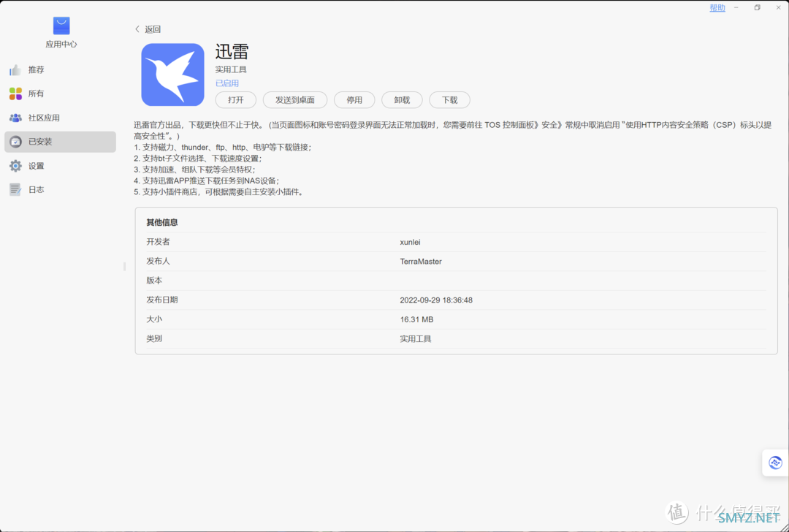Click description line 3 about 会员特权
789x532 pixels.
tap(195, 170)
